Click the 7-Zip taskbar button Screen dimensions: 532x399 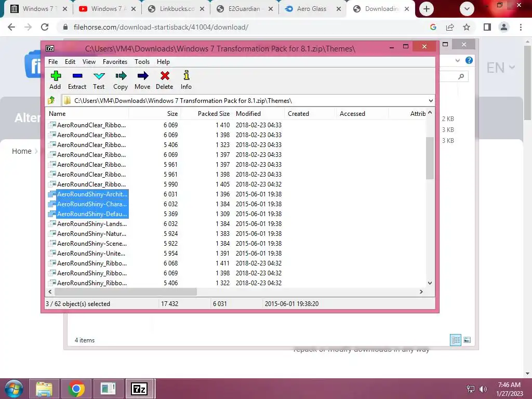pos(139,389)
